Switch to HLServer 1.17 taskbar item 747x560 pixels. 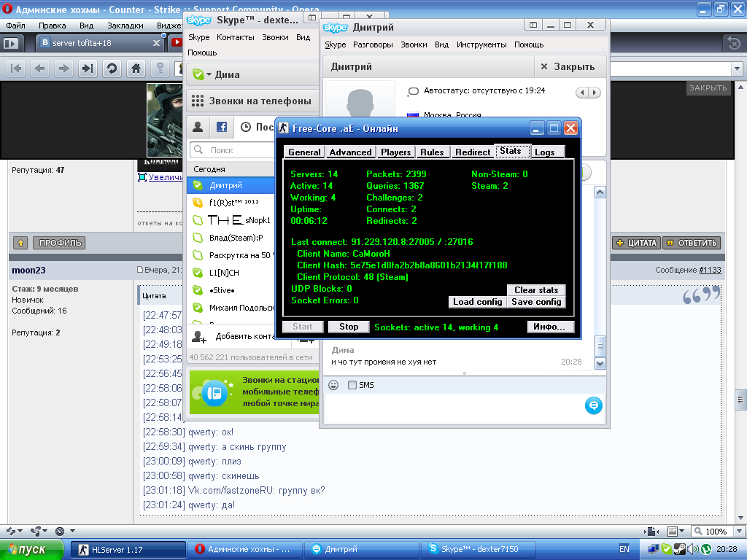[128, 550]
